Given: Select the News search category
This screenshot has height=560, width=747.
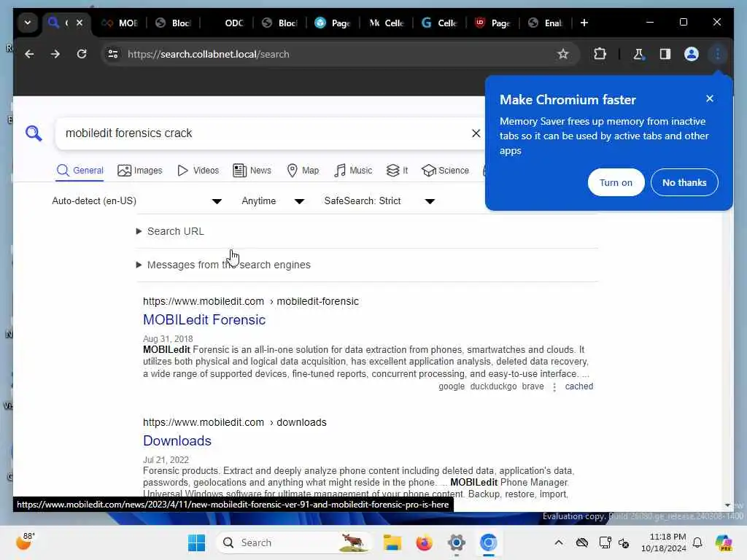Looking at the screenshot, I should click(252, 171).
